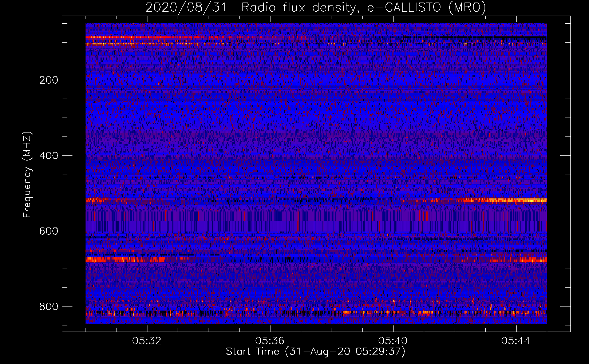This screenshot has width=589, height=364.
Task: Click the 400 frequency tick label
Action: coord(49,156)
